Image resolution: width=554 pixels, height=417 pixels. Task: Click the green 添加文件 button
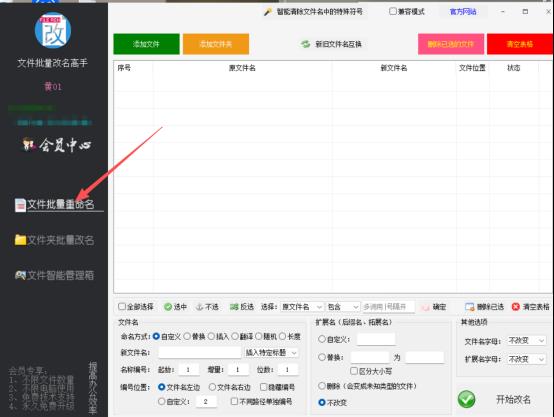146,44
